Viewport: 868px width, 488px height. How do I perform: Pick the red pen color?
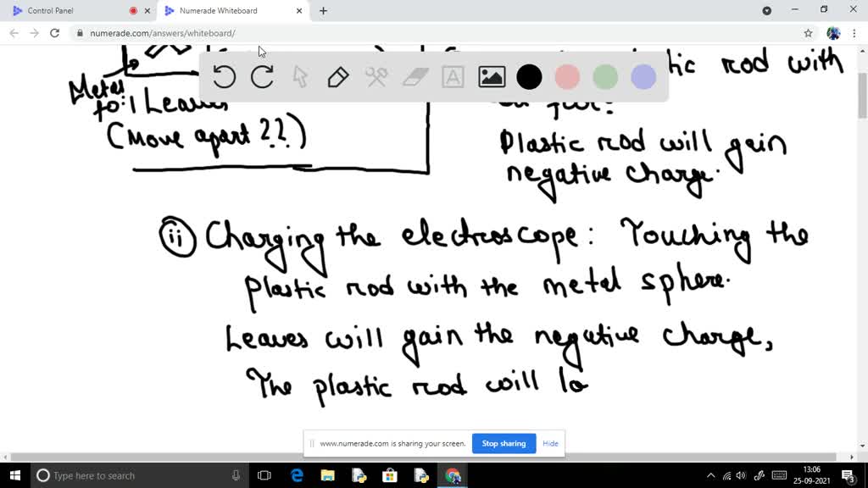point(567,76)
